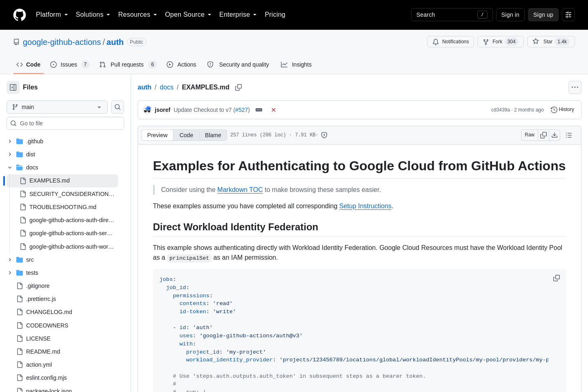This screenshot has height=392, width=588.
Task: Show the commit message details ellipsis
Action: click(x=259, y=110)
